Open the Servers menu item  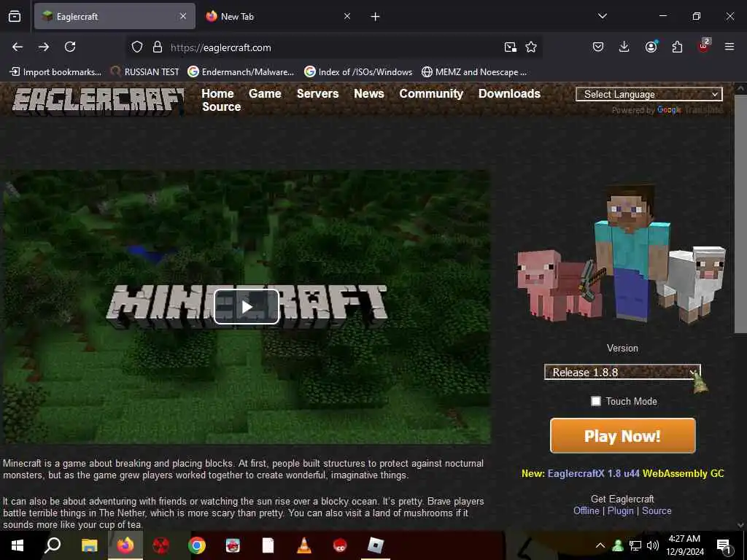[x=318, y=93]
